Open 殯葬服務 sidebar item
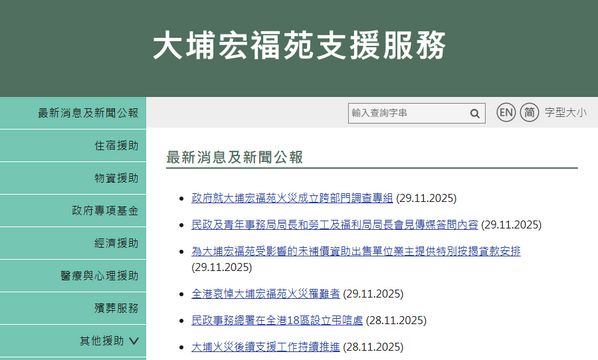Image resolution: width=598 pixels, height=360 pixels. 73,308
